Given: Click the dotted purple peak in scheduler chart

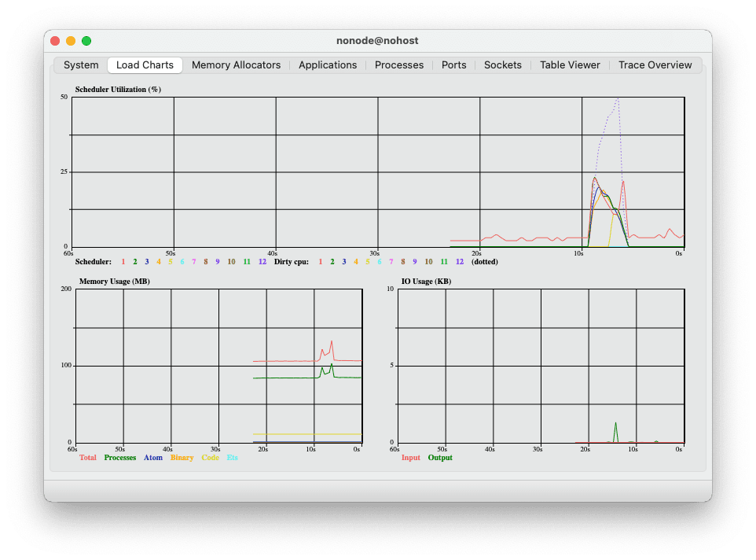Looking at the screenshot, I should click(617, 100).
